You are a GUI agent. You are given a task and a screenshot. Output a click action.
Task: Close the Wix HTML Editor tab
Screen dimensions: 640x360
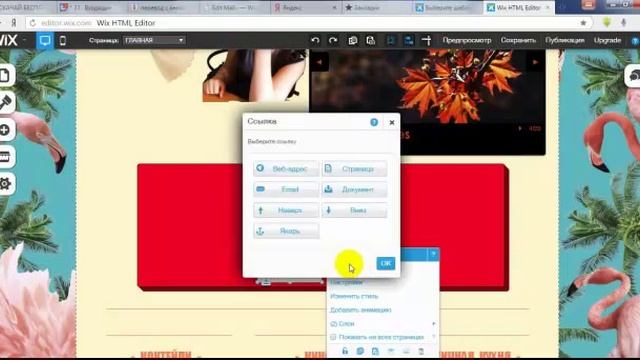coord(548,8)
